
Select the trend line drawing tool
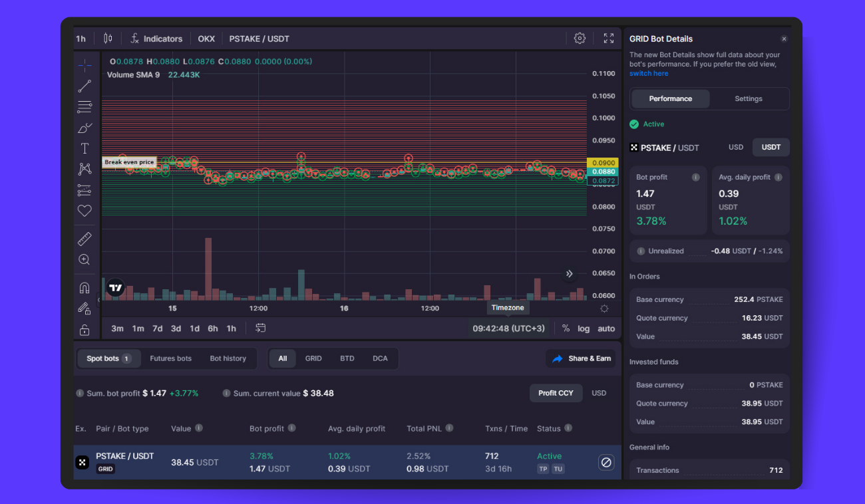(85, 86)
